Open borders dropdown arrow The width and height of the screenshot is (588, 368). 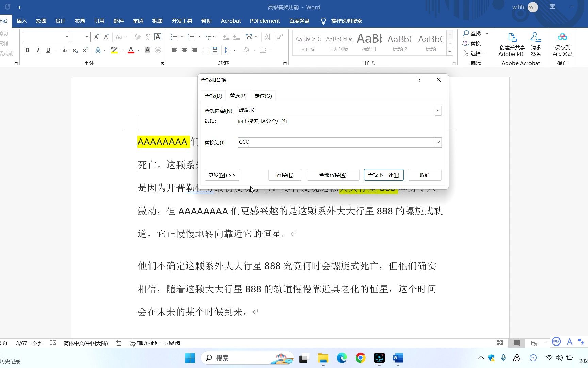coord(271,50)
